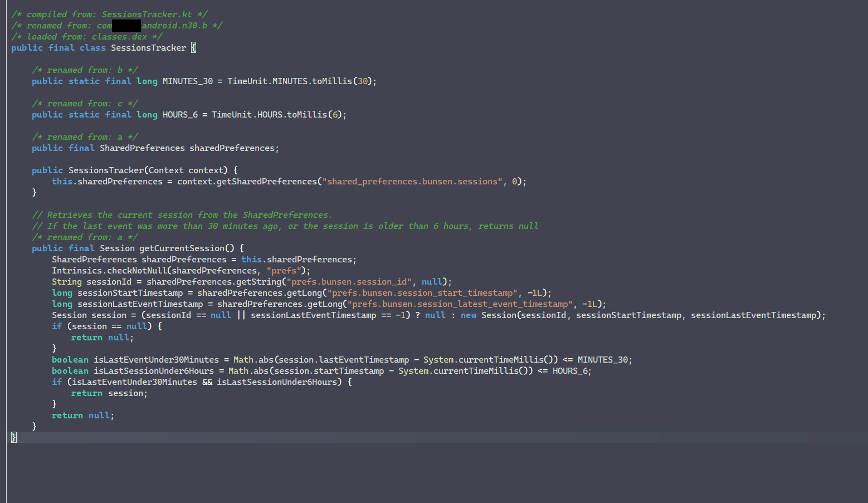
Task: Click the constant name MINUTES_30 in its declaration
Action: point(188,81)
